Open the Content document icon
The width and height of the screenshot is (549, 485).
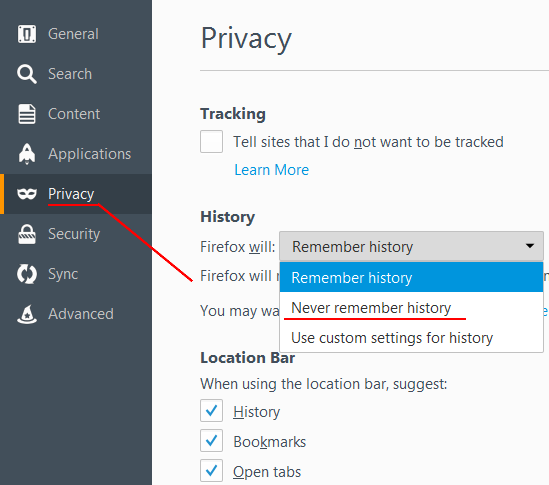[27, 114]
